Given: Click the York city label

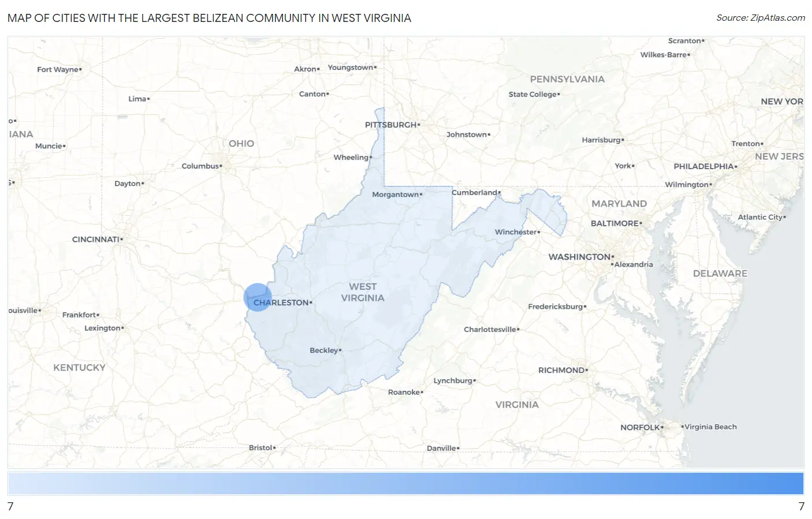Looking at the screenshot, I should point(623,166).
